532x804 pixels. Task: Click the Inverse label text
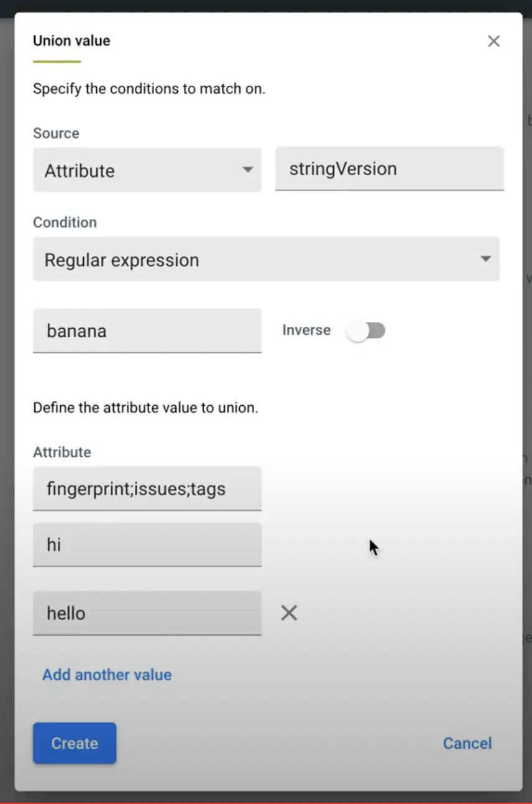(306, 330)
